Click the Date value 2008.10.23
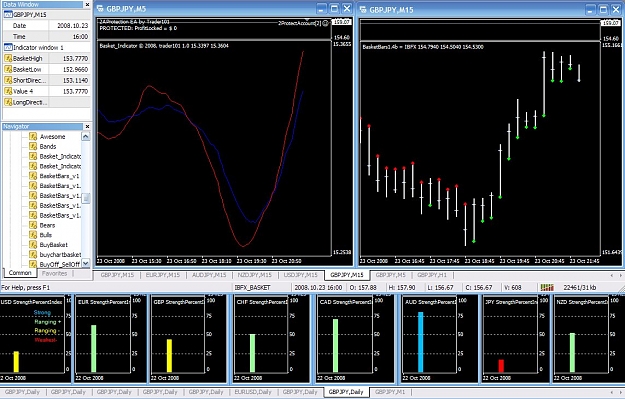625x399 pixels. 73,26
